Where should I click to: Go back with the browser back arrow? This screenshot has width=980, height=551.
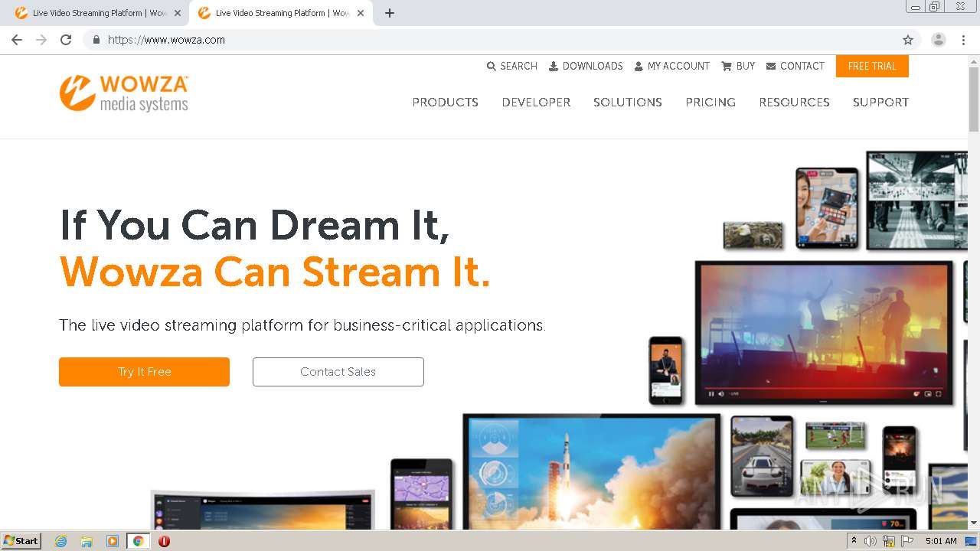pyautogui.click(x=17, y=40)
